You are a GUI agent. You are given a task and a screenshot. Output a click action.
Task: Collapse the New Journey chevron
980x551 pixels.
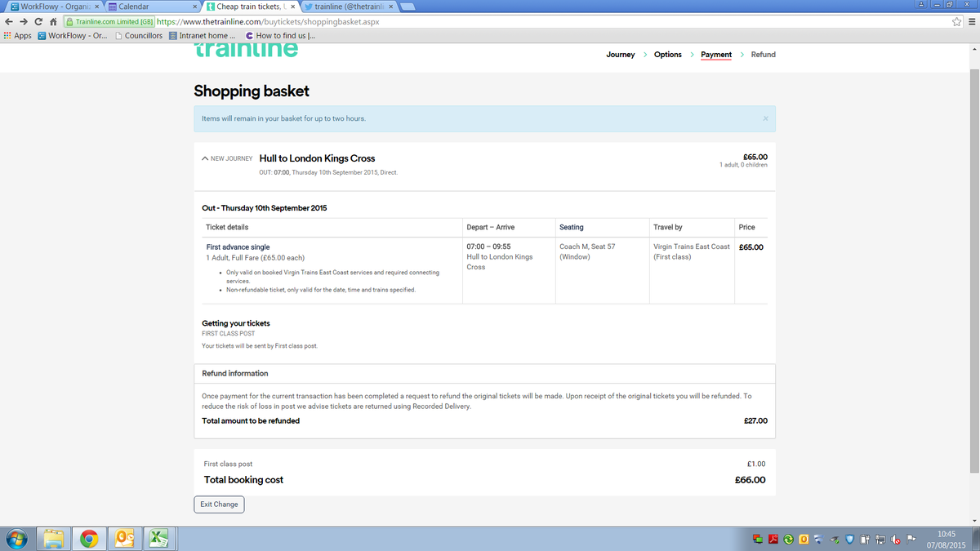point(205,158)
